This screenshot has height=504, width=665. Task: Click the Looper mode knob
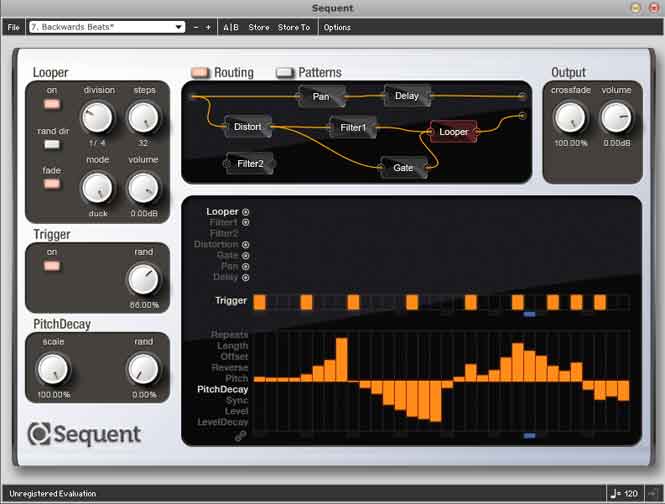(97, 188)
